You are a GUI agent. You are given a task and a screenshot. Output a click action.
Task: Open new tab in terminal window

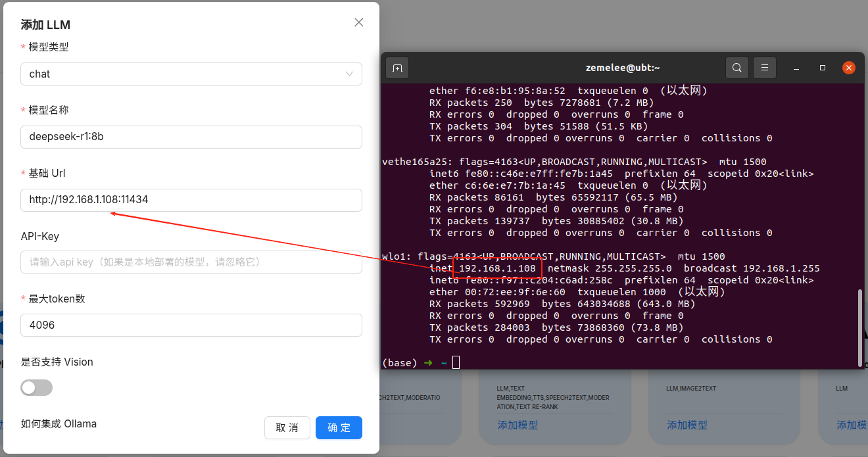[397, 68]
